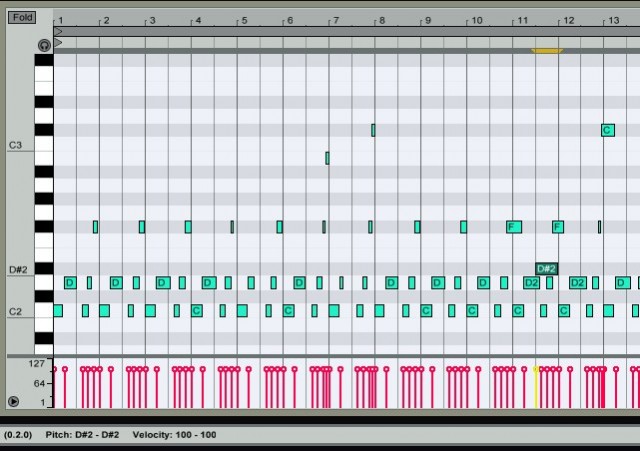Click the start marker triangle below the loop marker
This screenshot has width=640, height=451.
[x=58, y=43]
